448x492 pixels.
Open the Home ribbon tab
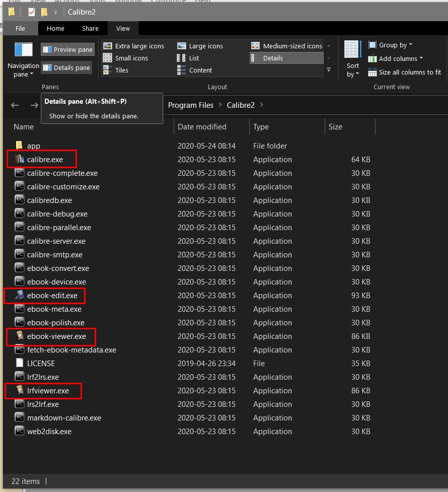click(x=55, y=28)
